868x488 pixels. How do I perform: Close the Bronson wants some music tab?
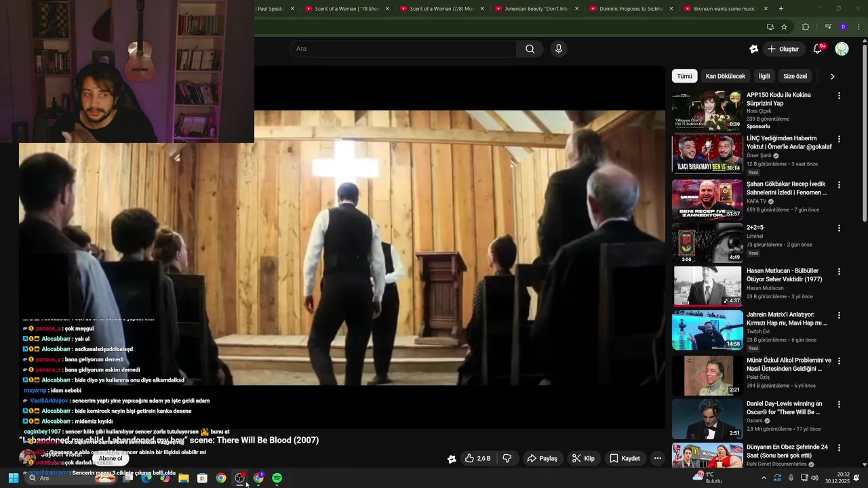pyautogui.click(x=766, y=9)
